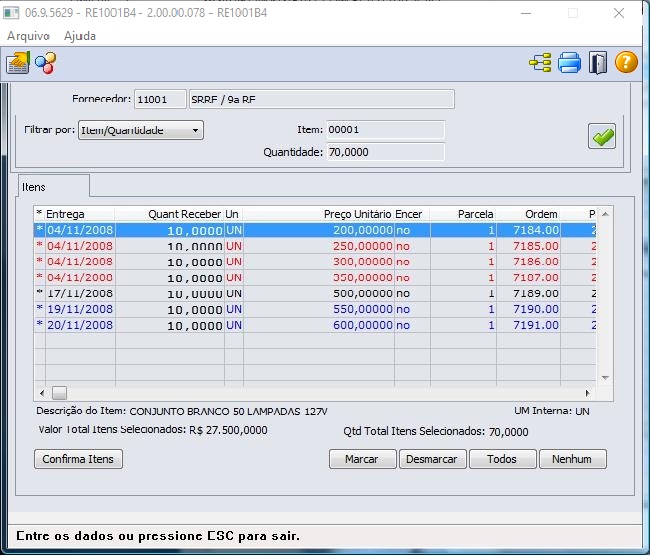Click the Item field 00001

coord(386,130)
